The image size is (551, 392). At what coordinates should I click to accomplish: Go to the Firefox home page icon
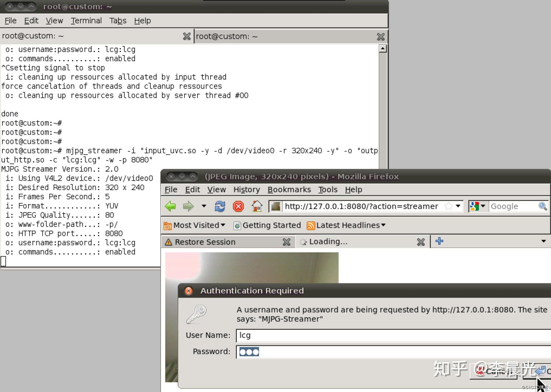(x=257, y=206)
